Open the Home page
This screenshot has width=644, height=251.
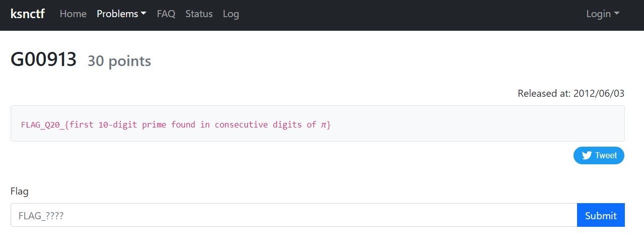point(73,14)
